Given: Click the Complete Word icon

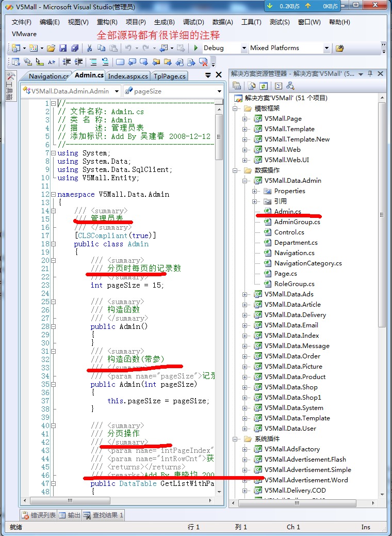Looking at the screenshot, I should coord(52,62).
